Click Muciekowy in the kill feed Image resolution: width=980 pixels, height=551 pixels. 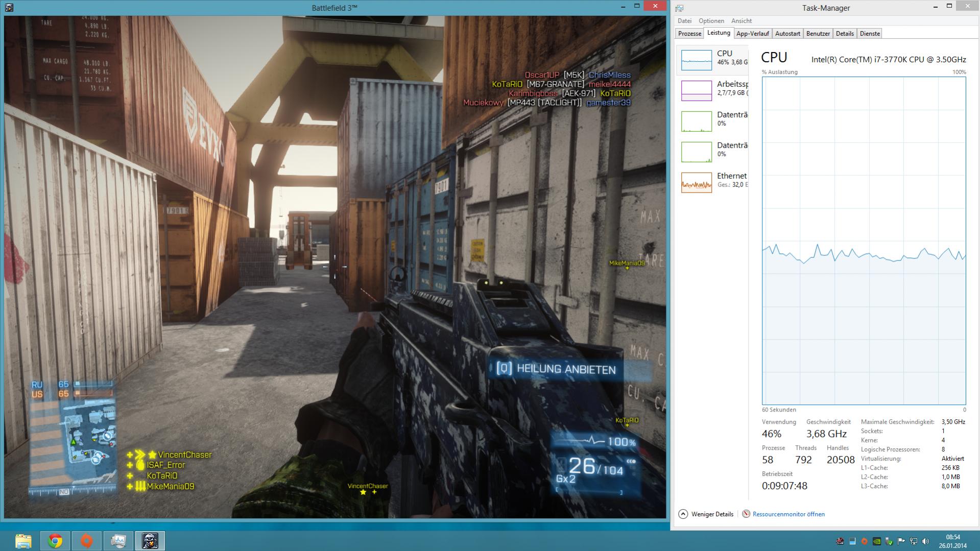pyautogui.click(x=483, y=103)
